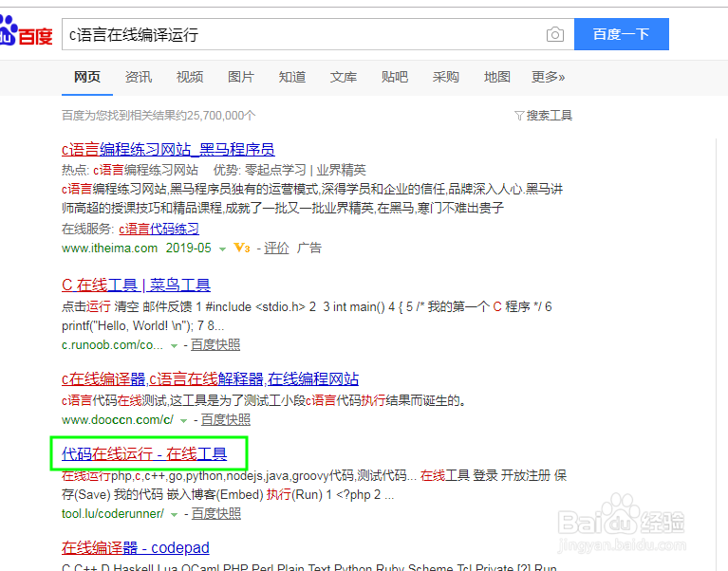Viewport: 728px width, 571px height.
Task: Open 搜索工具 filter options
Action: coord(550,116)
